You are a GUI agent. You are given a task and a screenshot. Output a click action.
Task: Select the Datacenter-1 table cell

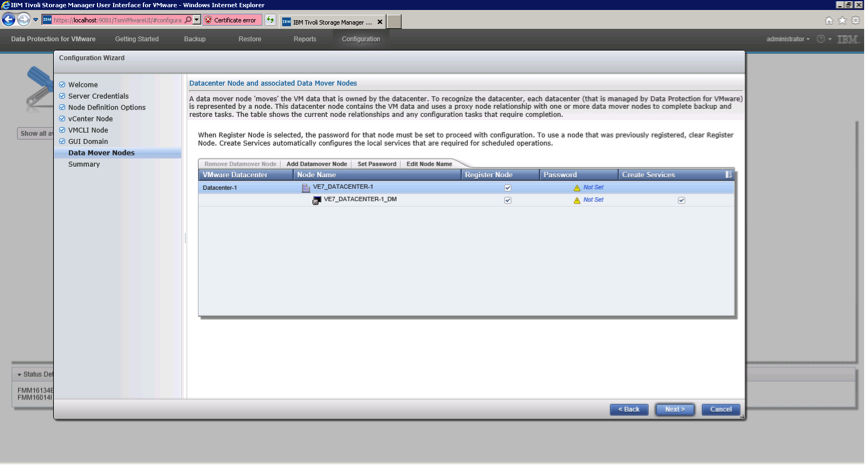[245, 188]
